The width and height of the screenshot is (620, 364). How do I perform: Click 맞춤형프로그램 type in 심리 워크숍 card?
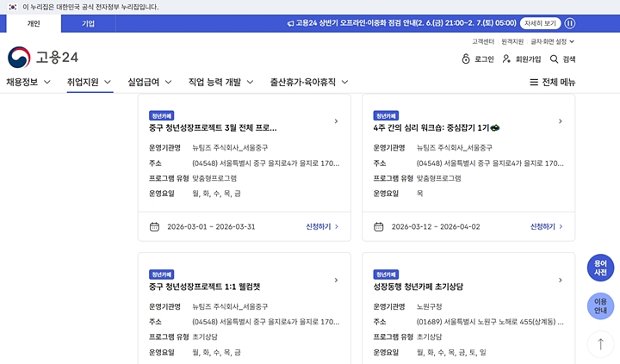(x=438, y=178)
